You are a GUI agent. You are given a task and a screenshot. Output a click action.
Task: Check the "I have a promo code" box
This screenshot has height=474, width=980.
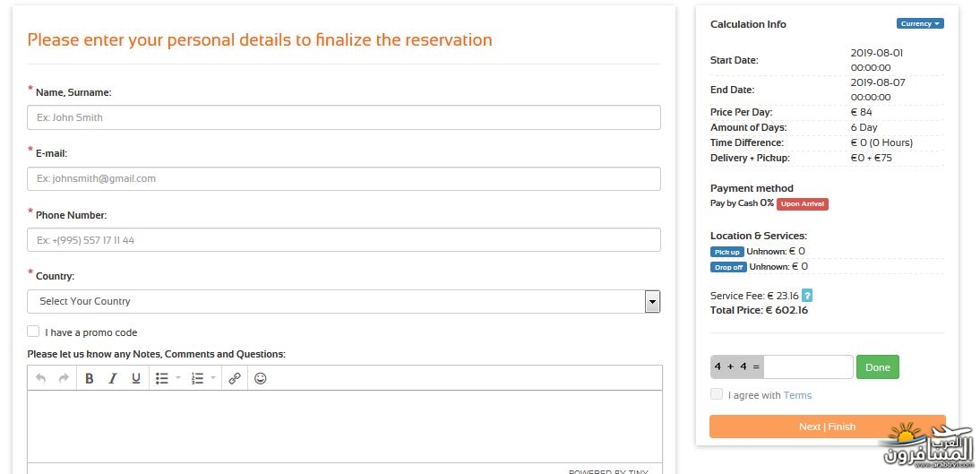click(x=33, y=332)
